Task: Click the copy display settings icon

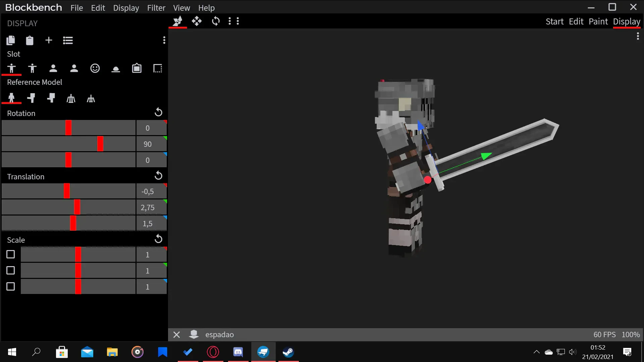Action: tap(11, 40)
